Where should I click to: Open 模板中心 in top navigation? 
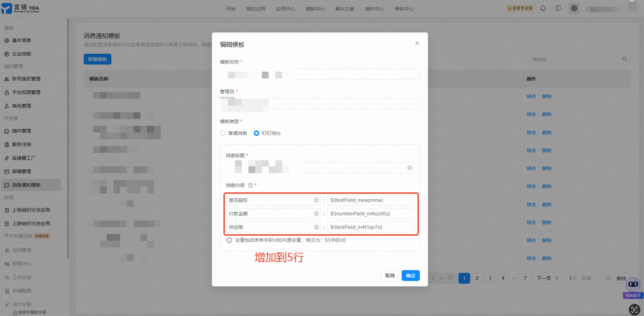[315, 9]
